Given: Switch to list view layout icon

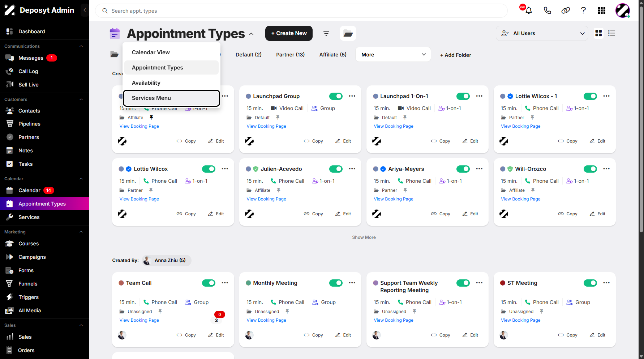Looking at the screenshot, I should [x=611, y=33].
